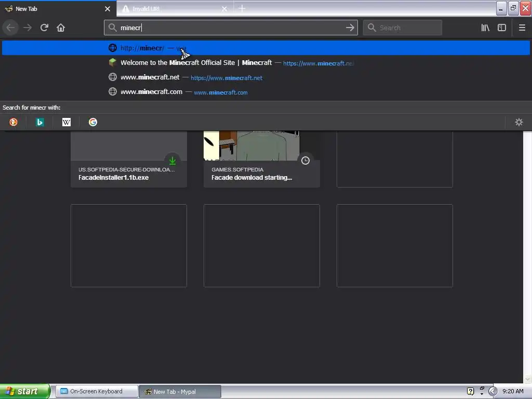Open FacadeInstaller1.1b.exe tile
Viewport: 532px width, 399px height.
point(129,159)
